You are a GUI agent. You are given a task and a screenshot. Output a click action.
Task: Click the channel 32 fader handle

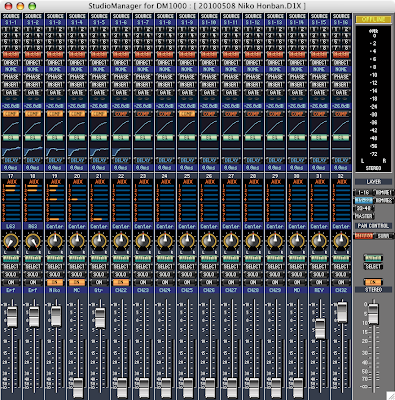tap(342, 312)
